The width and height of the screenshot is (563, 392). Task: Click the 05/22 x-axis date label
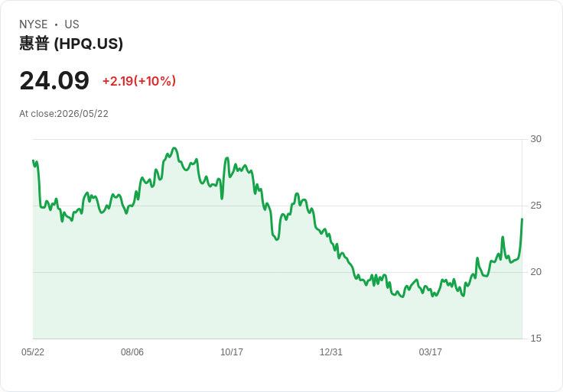point(33,352)
